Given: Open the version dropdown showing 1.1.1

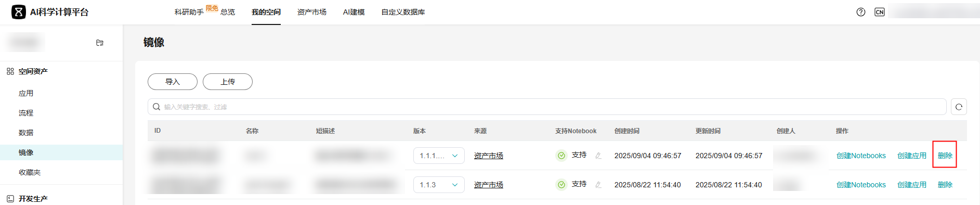Looking at the screenshot, I should pyautogui.click(x=439, y=156).
